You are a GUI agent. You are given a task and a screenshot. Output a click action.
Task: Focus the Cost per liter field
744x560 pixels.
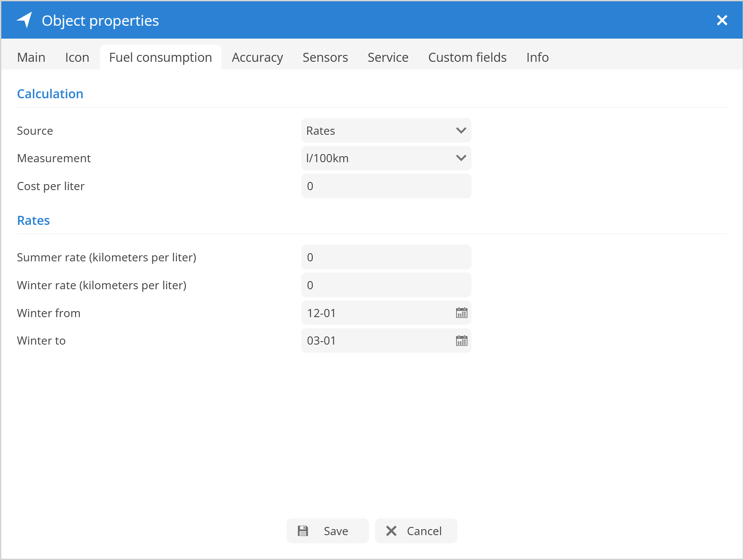[386, 186]
